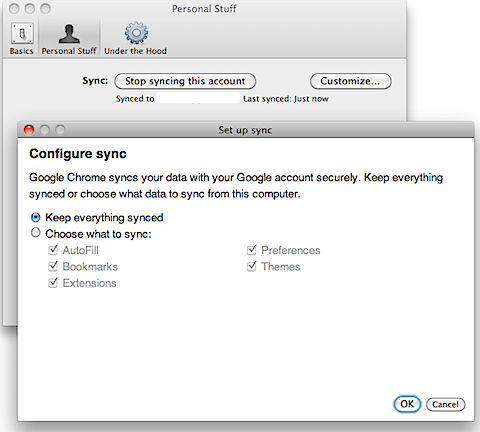480x432 pixels.
Task: Close the Set up sync dialog with red button
Action: [x=29, y=129]
